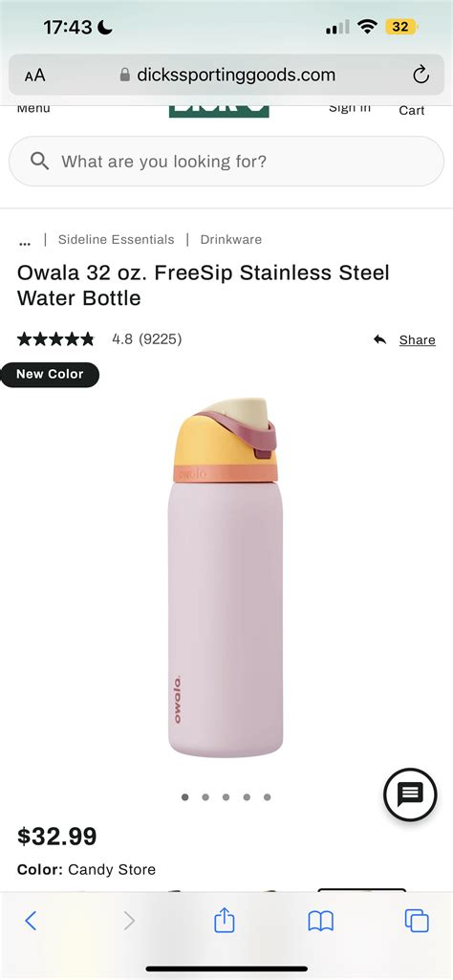This screenshot has width=453, height=980.
Task: Tap the Owala bottle product image
Action: pos(226,577)
